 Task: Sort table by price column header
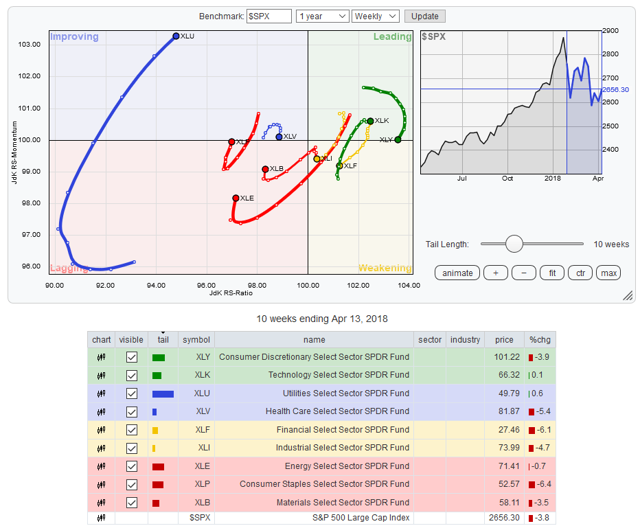(x=504, y=340)
